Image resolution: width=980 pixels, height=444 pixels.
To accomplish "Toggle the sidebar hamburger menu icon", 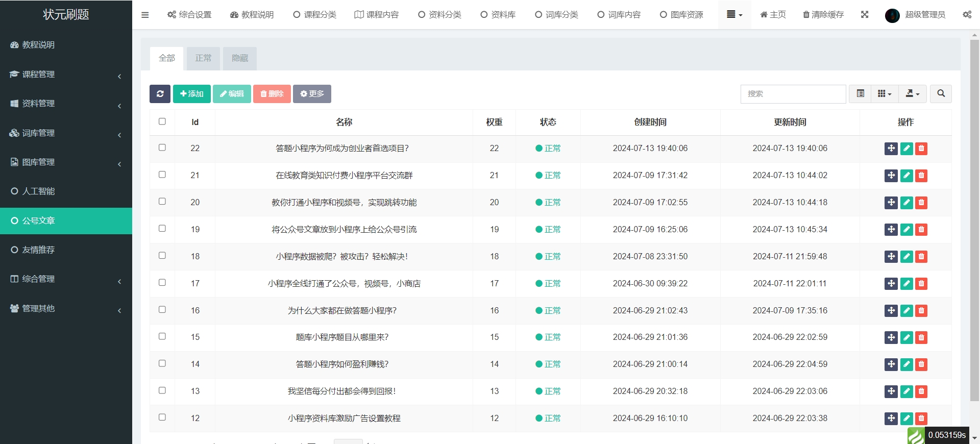I will pos(145,15).
